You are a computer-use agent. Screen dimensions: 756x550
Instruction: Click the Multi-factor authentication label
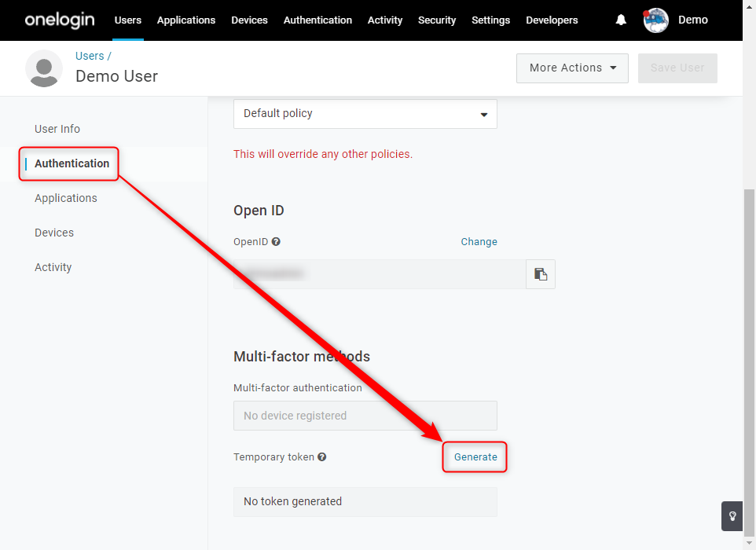(298, 388)
